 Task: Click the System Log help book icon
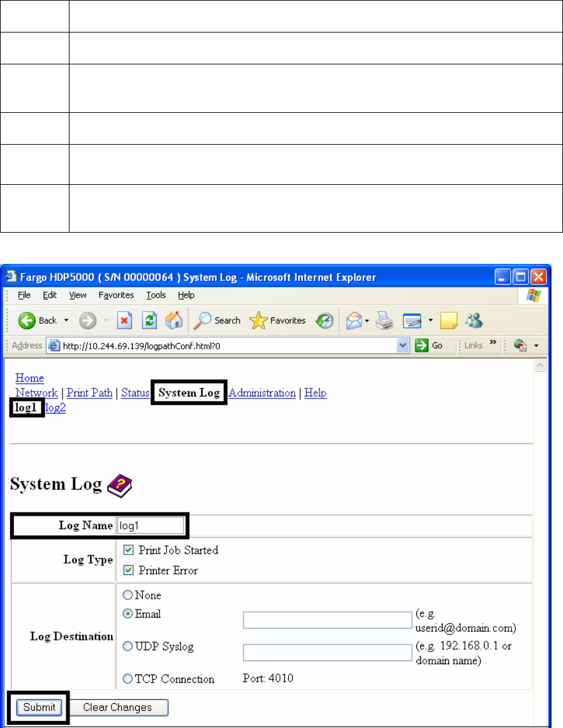click(119, 486)
